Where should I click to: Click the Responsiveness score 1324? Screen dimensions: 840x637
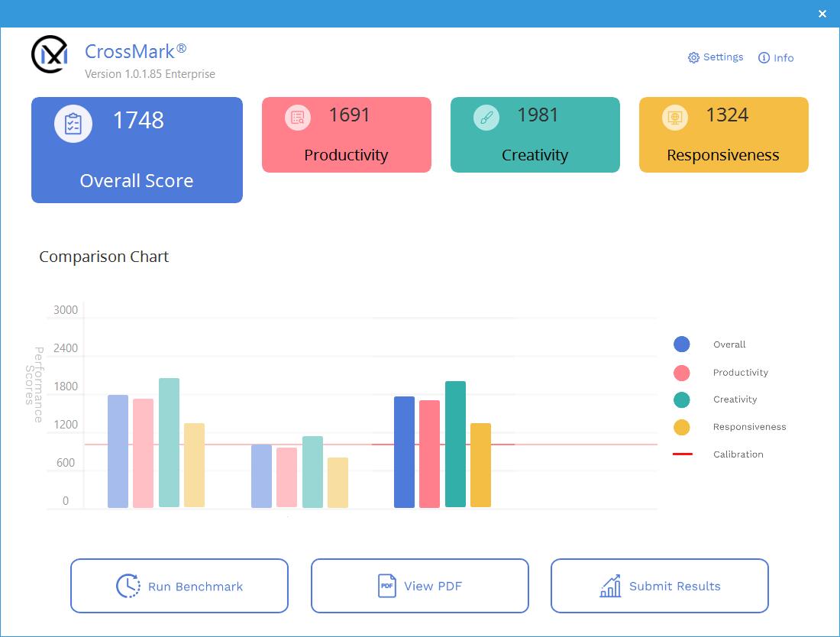727,115
